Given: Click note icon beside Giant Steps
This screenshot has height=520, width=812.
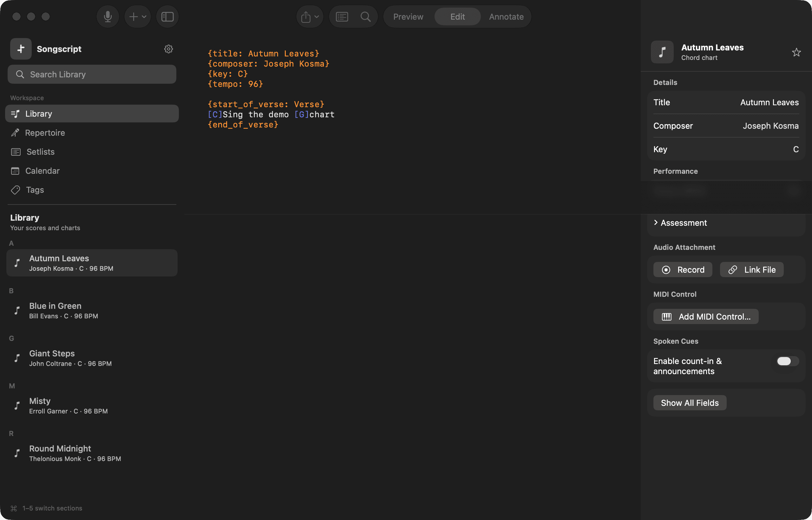Looking at the screenshot, I should click(17, 358).
